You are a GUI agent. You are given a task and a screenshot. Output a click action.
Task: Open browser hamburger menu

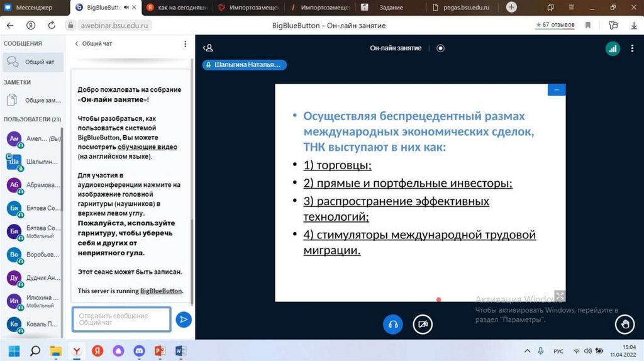click(571, 8)
